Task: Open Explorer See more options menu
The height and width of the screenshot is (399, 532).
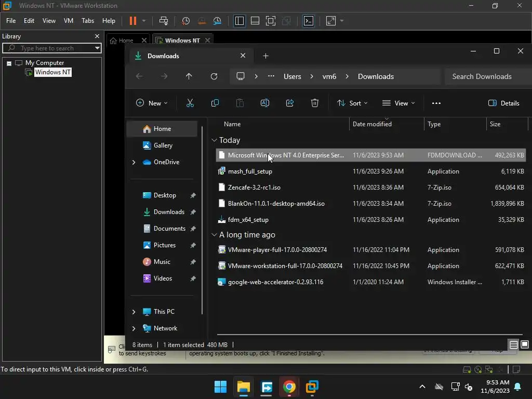Action: click(436, 103)
